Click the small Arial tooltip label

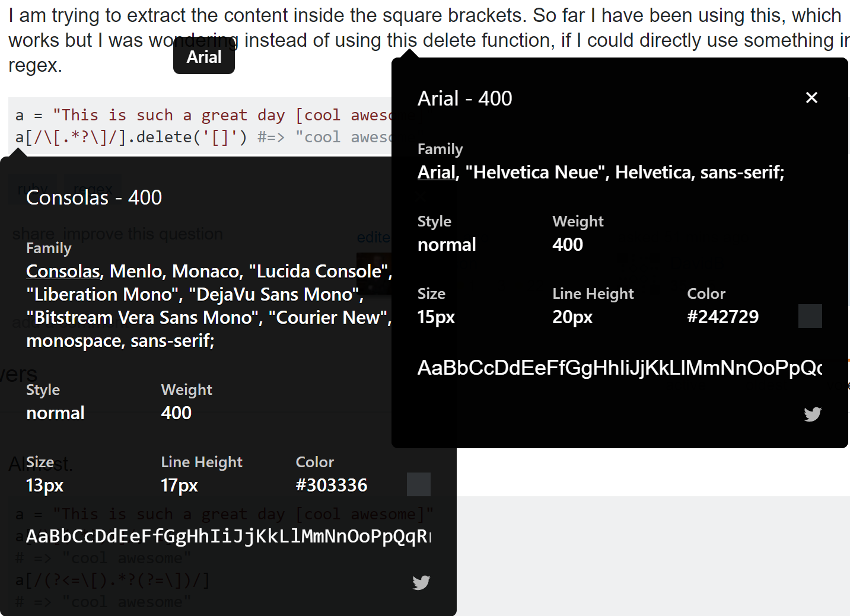pyautogui.click(x=203, y=58)
